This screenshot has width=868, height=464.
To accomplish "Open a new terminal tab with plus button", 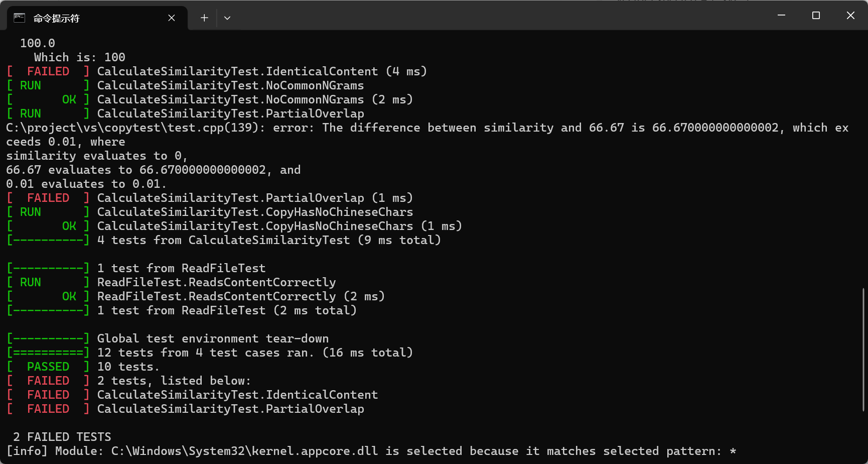I will click(204, 18).
